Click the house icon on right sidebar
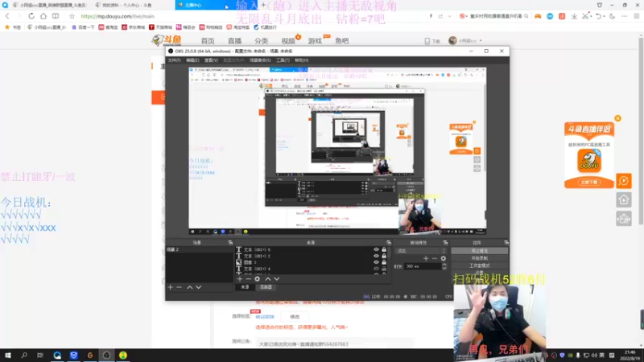The image size is (644, 362). point(623,200)
